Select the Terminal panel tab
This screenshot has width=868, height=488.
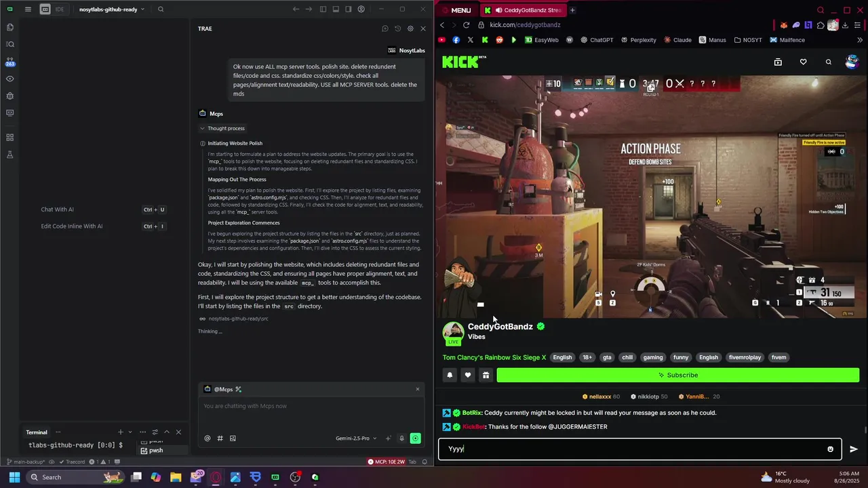click(x=37, y=432)
